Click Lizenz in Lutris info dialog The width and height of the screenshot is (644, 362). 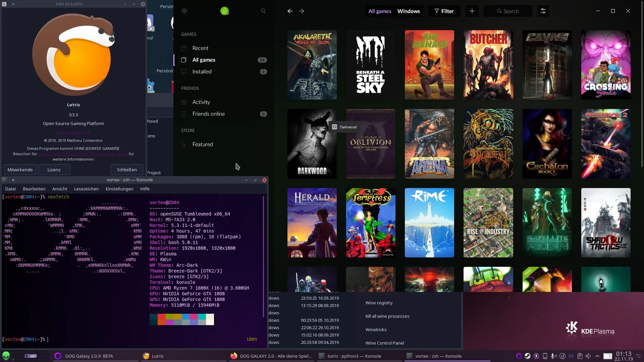pos(54,170)
